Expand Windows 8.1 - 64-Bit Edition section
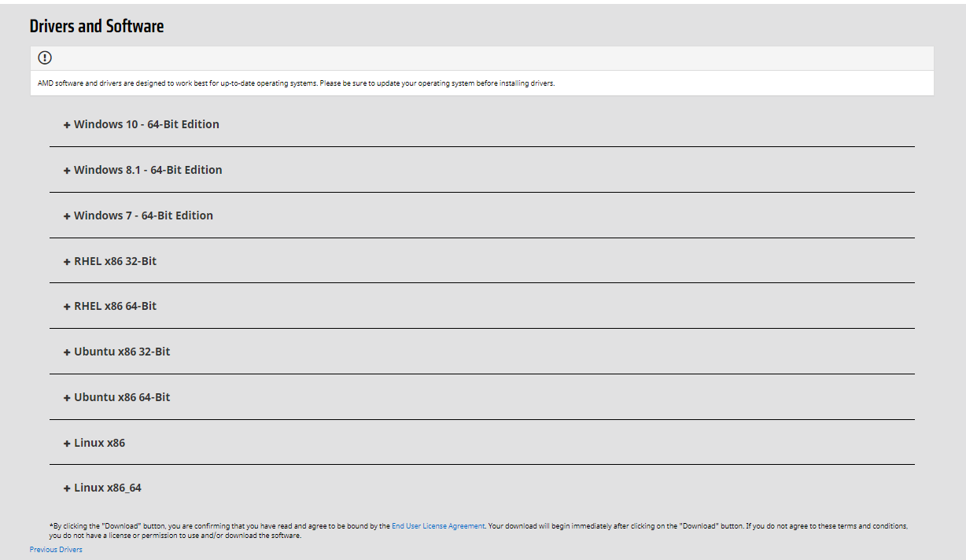The height and width of the screenshot is (560, 966). pyautogui.click(x=143, y=170)
